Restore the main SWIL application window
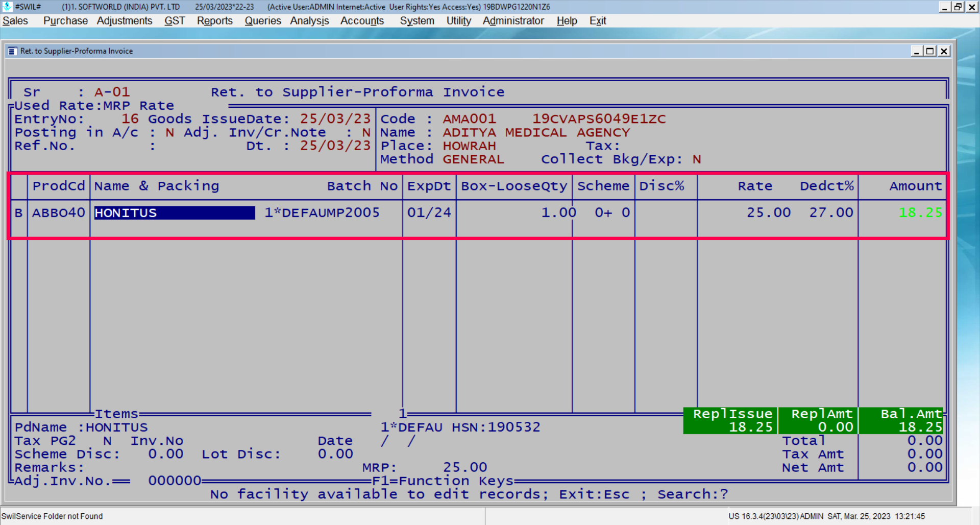Viewport: 980px width, 525px height. pyautogui.click(x=958, y=7)
